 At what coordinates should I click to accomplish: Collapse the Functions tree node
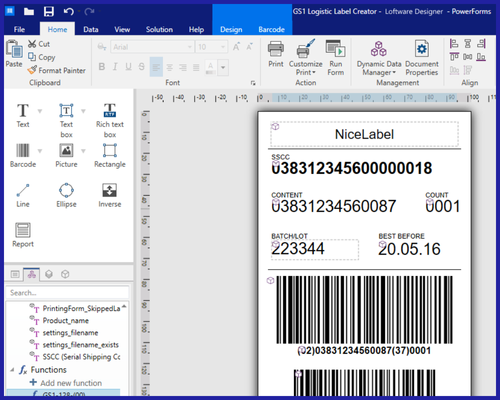point(12,370)
